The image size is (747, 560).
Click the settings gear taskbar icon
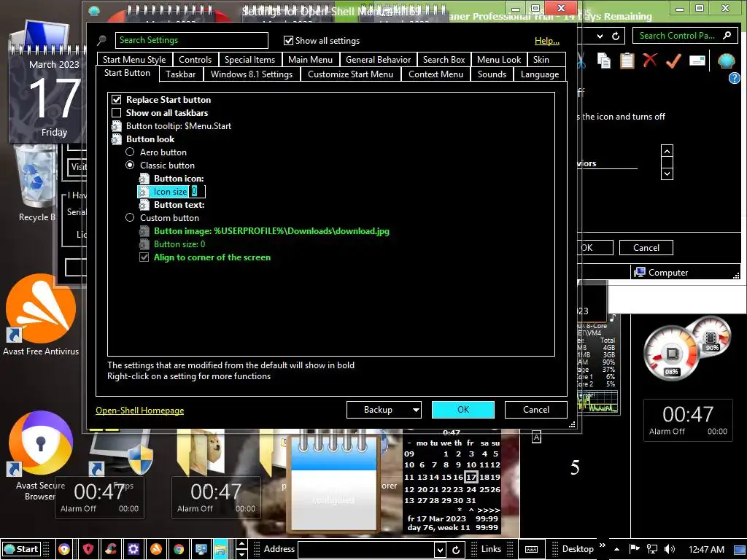133,549
